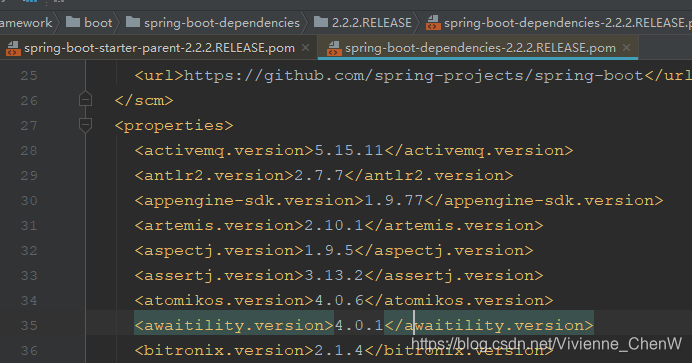
Task: Click the pom file icon in breadcrumb
Action: click(x=433, y=22)
